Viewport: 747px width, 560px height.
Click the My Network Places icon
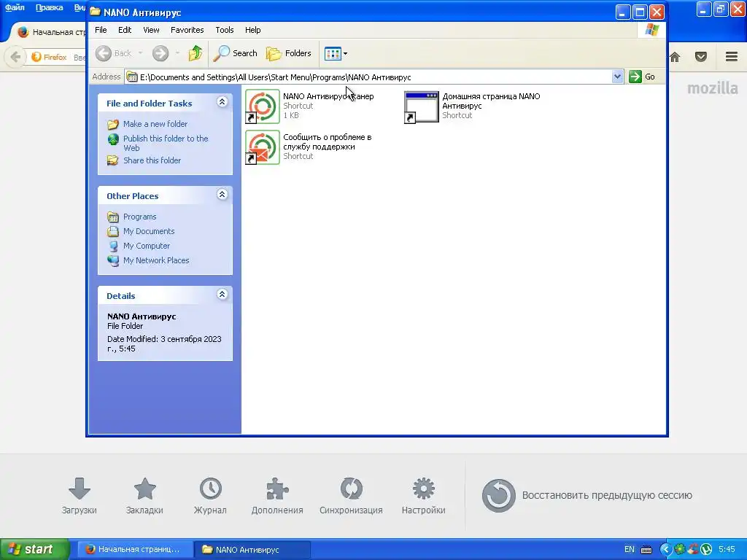[113, 260]
